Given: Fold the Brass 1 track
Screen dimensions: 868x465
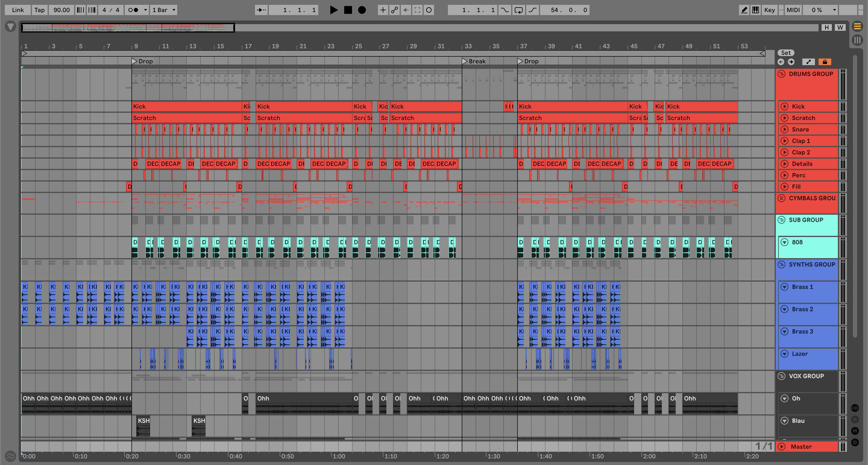Looking at the screenshot, I should coord(785,286).
